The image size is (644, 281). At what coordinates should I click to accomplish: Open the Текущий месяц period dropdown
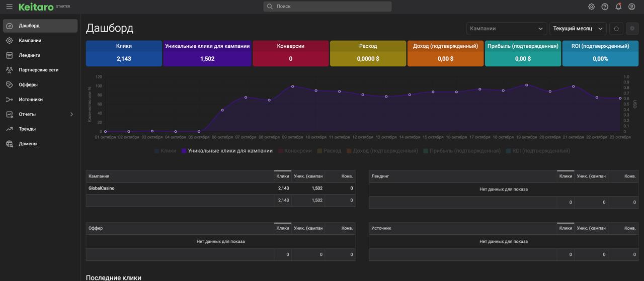(x=578, y=29)
